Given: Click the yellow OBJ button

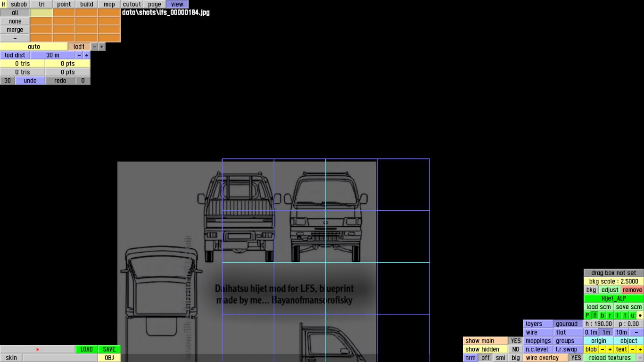Looking at the screenshot, I should pos(109,358).
